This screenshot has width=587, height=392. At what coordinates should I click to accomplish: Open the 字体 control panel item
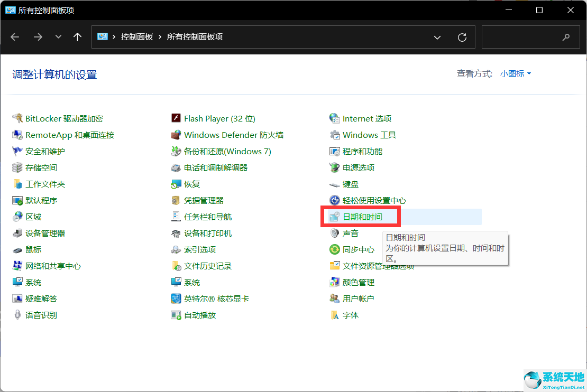tap(350, 315)
